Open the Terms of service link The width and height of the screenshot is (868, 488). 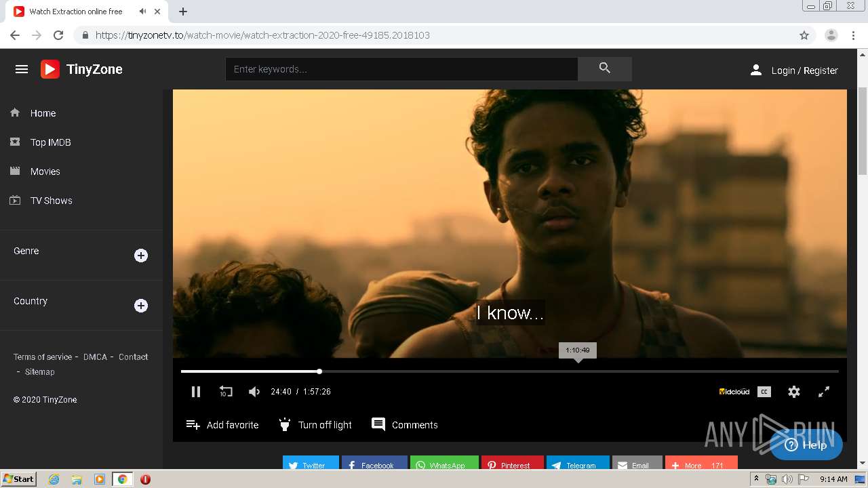point(43,357)
